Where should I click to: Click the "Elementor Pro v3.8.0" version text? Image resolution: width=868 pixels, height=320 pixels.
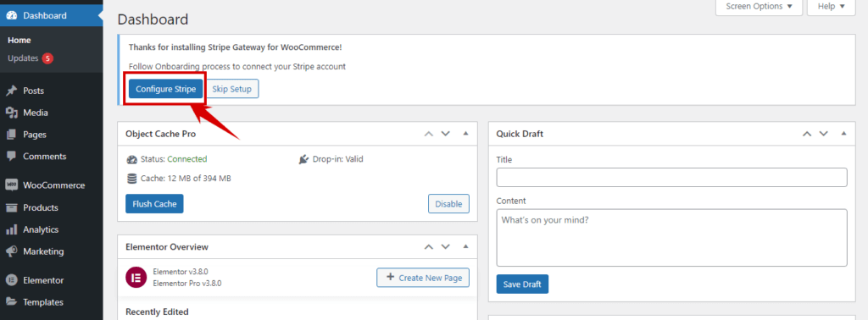(x=186, y=283)
